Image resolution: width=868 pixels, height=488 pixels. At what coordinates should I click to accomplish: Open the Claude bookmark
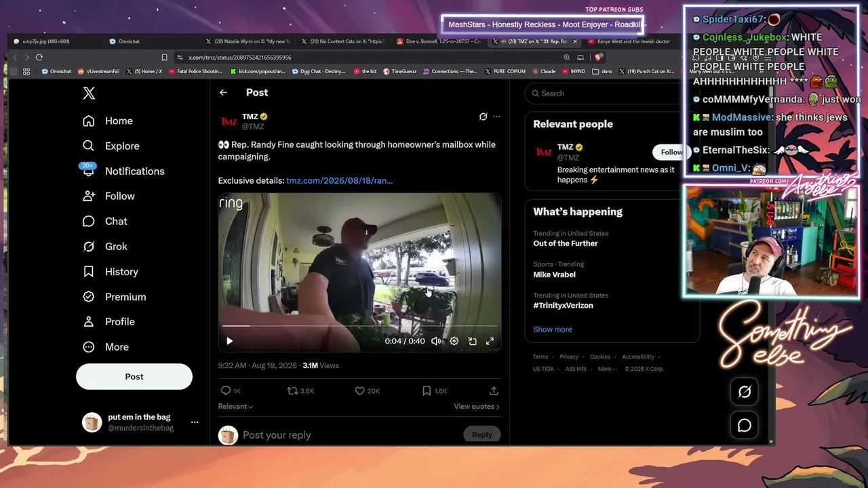(x=544, y=71)
